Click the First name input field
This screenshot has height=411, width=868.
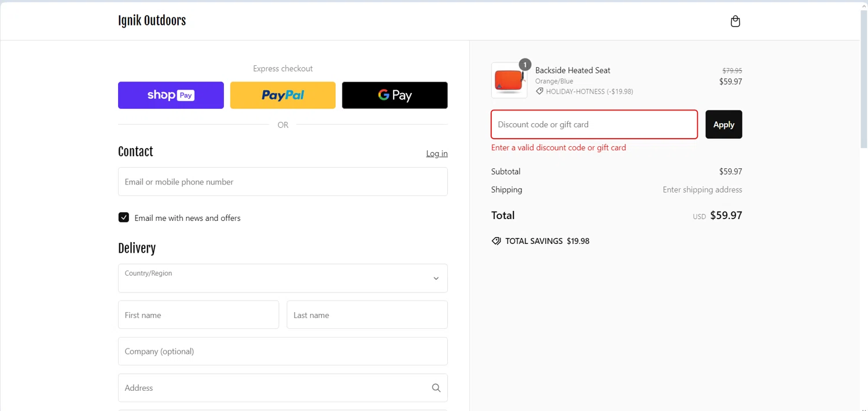coord(198,315)
